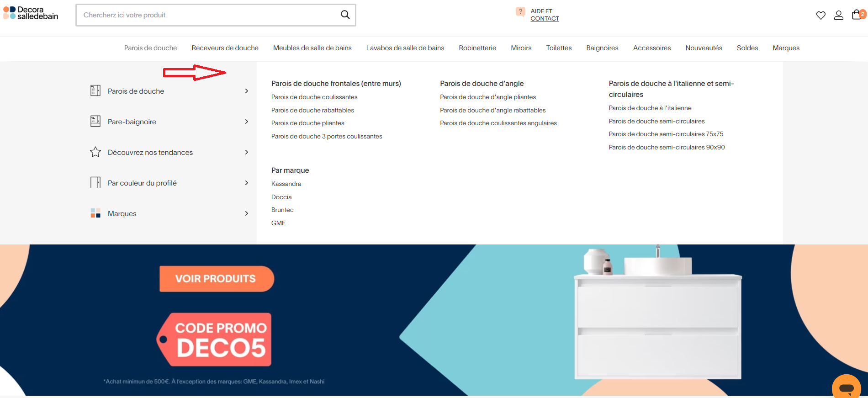Open the Doccia brand link
Image resolution: width=868 pixels, height=398 pixels.
(281, 197)
